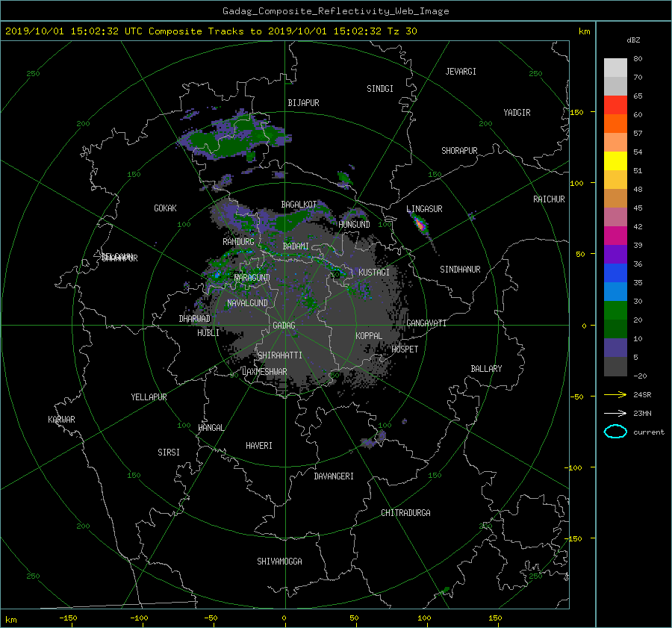Click the SHORAPUR city label
Screen dimensions: 672x628
[x=459, y=151]
